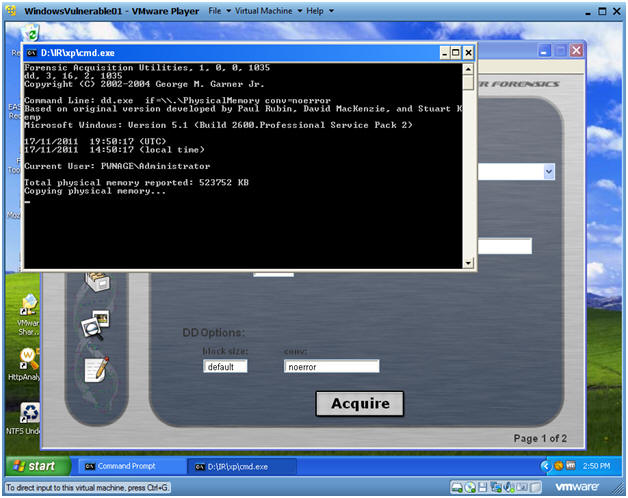Click the 'Command Line: dd.exe' console line
The image size is (628, 498).
[x=177, y=101]
